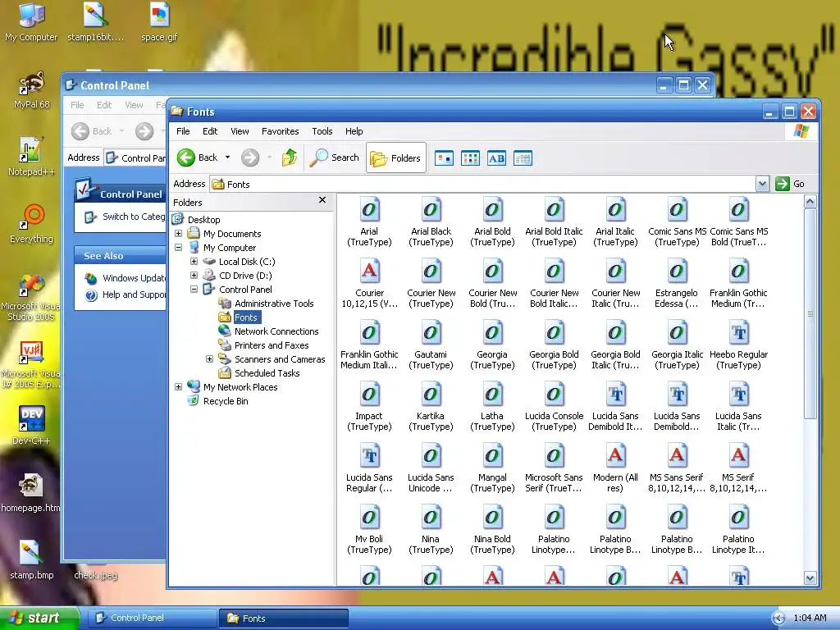Click the scroll up arrow in font list
The width and height of the screenshot is (840, 630).
[810, 202]
